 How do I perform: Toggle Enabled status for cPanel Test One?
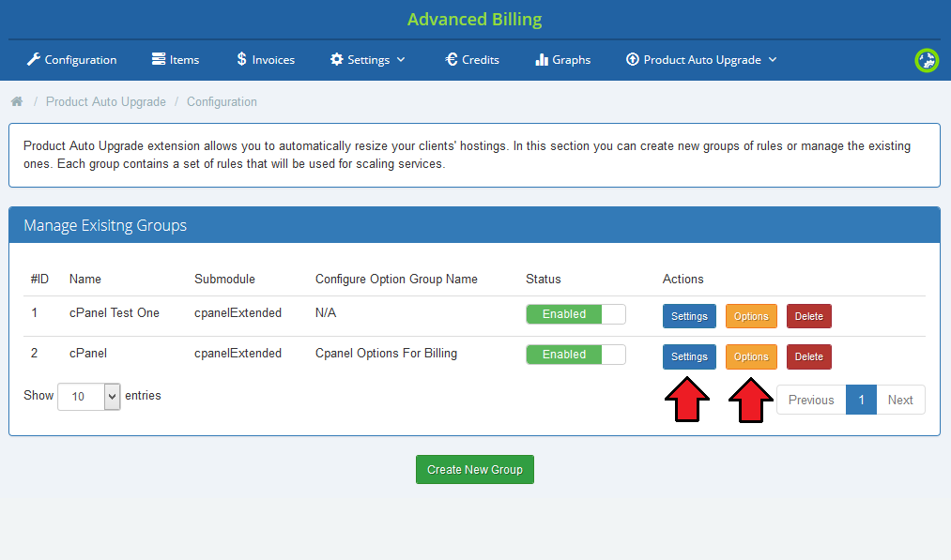click(575, 314)
